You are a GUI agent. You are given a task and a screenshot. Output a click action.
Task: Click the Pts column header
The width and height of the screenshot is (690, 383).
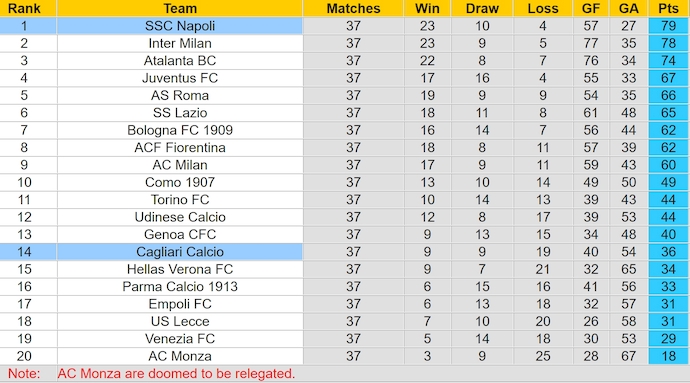tap(668, 8)
